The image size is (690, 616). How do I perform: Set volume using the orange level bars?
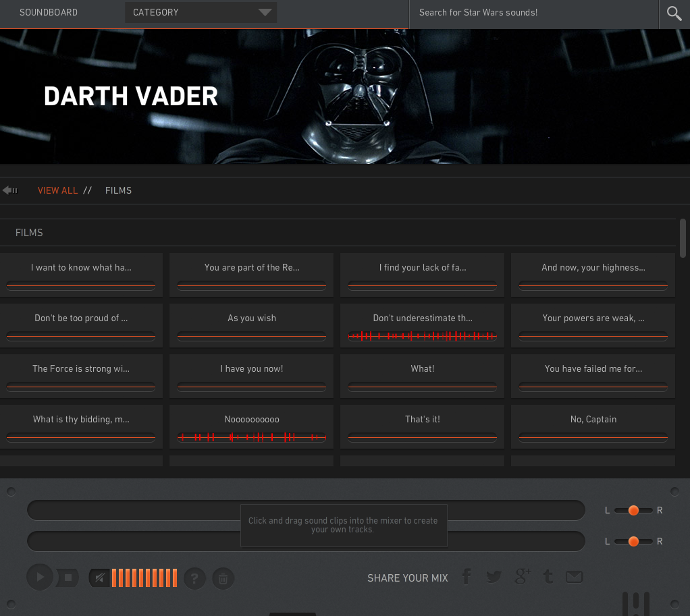point(144,578)
